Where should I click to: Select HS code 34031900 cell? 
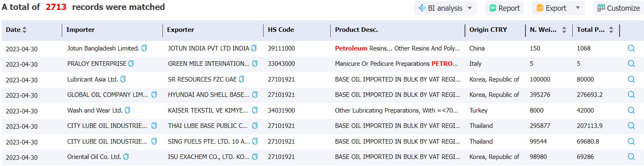[x=281, y=111]
